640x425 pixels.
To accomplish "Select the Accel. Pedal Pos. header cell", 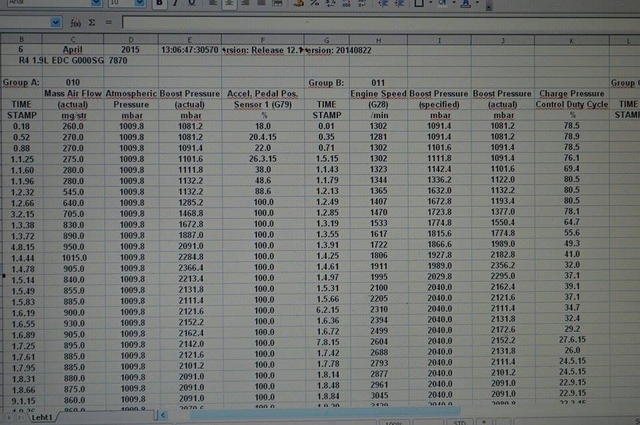I will (x=262, y=93).
